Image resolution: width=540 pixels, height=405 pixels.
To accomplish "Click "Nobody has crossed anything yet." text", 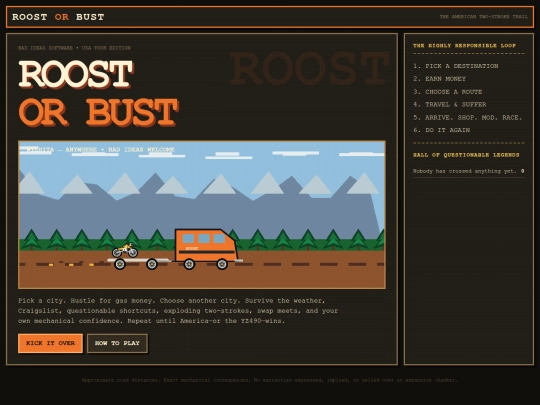I will tap(465, 171).
